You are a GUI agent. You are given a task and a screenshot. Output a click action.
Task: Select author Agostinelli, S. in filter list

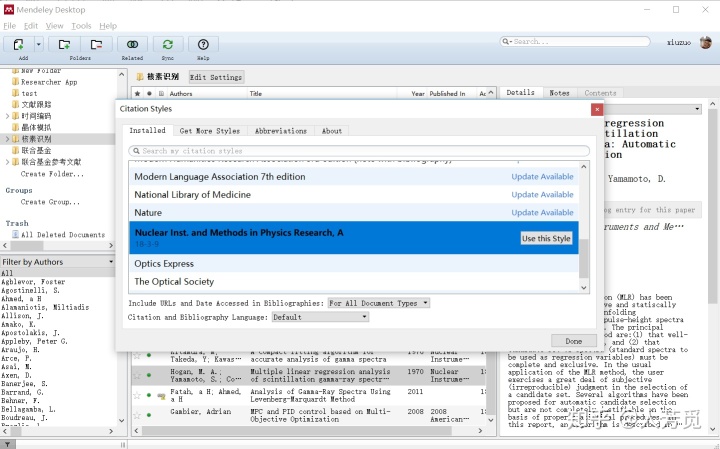click(x=30, y=290)
